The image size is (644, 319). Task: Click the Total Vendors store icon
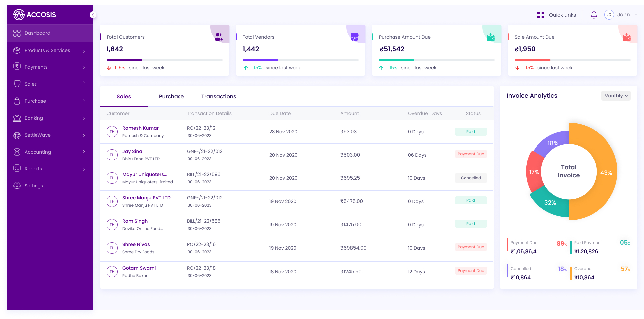coord(355,37)
